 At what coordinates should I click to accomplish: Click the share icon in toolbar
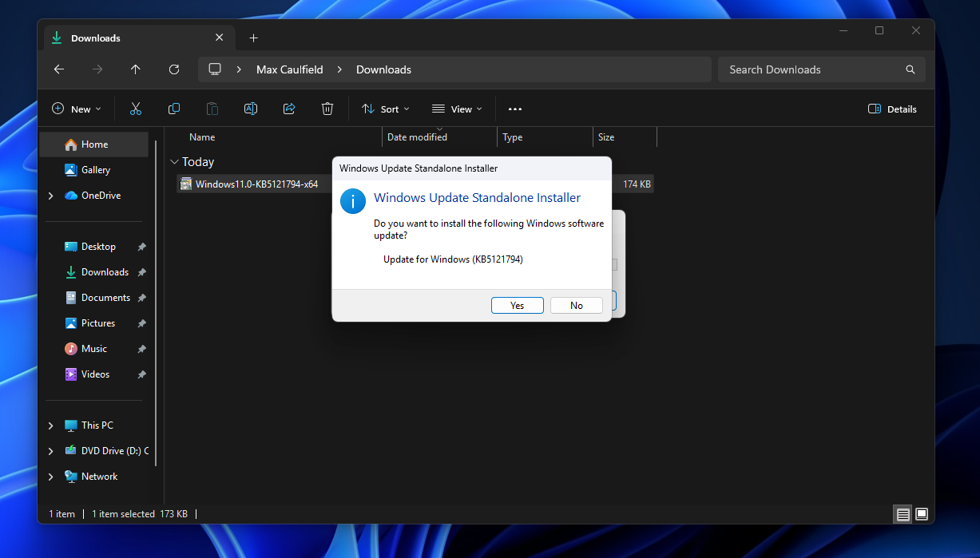click(x=289, y=109)
